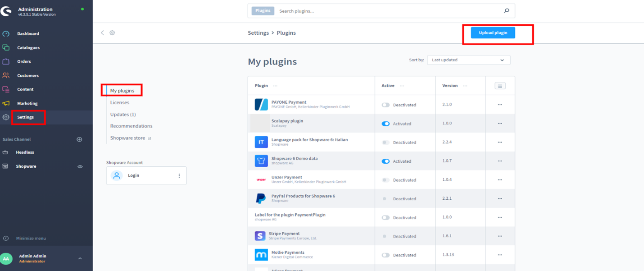Open the Updates (1) tab
644x271 pixels.
123,114
